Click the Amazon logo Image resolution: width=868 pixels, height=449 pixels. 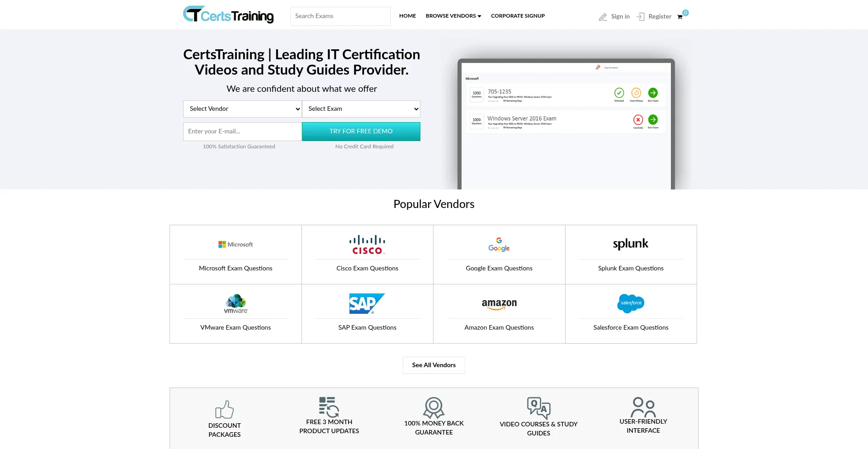tap(499, 304)
